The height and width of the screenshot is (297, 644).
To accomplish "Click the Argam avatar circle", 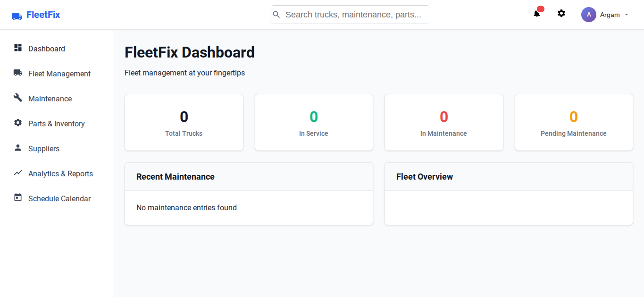I will click(x=588, y=15).
